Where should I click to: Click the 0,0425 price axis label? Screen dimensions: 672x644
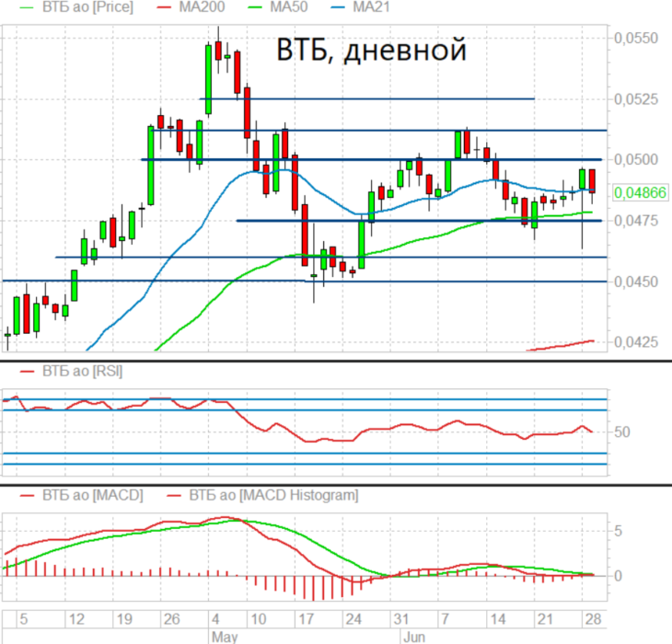636,342
